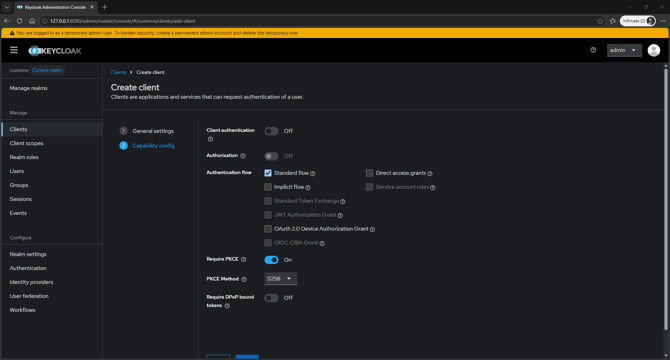Screen dimensions: 670x360
Task: Show help for PKCE Method
Action: (244, 279)
